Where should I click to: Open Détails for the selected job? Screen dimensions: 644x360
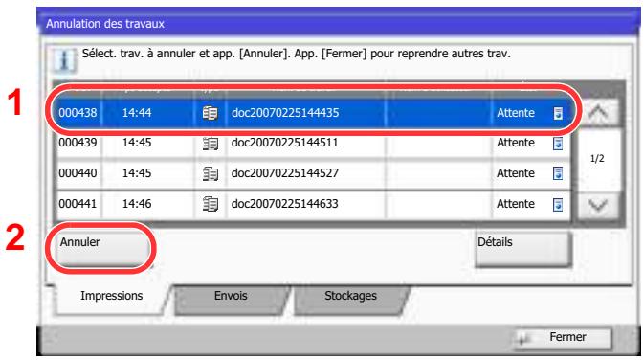(523, 249)
